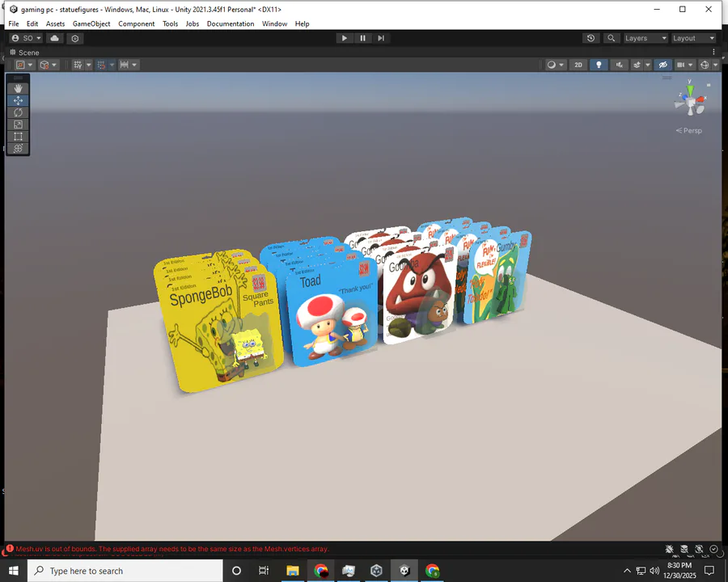The image size is (728, 582).
Task: Step one frame forward
Action: (381, 38)
